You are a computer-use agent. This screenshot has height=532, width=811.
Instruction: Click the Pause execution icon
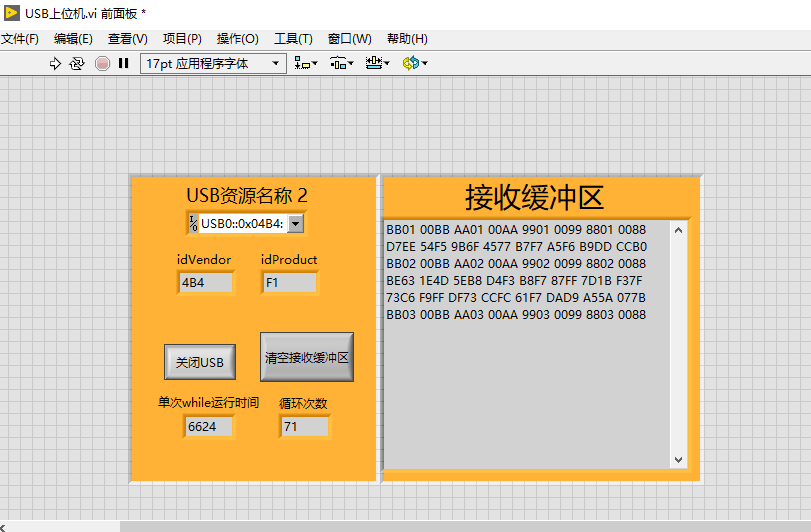pyautogui.click(x=124, y=64)
